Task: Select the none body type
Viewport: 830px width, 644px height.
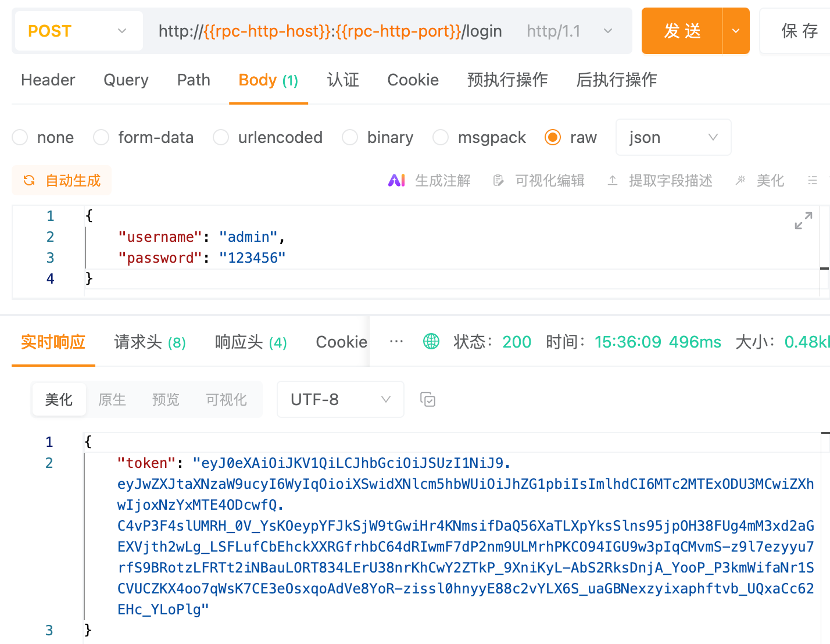Action: 20,137
